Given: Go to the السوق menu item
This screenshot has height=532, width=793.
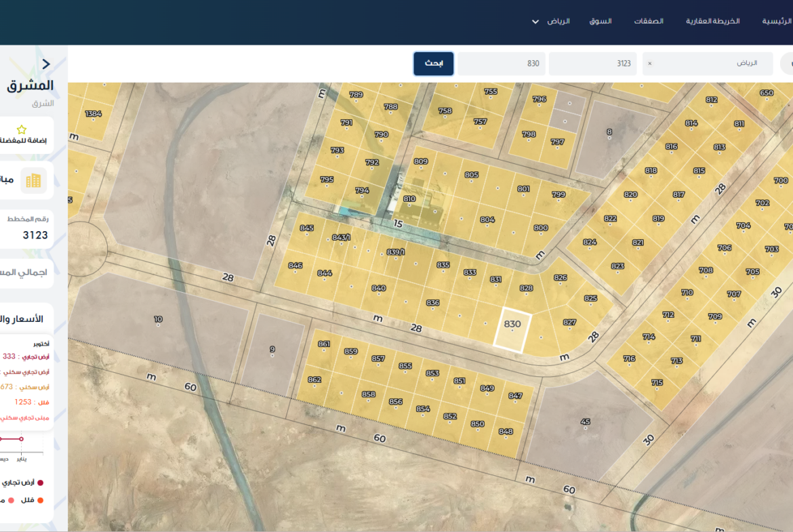Looking at the screenshot, I should [600, 21].
